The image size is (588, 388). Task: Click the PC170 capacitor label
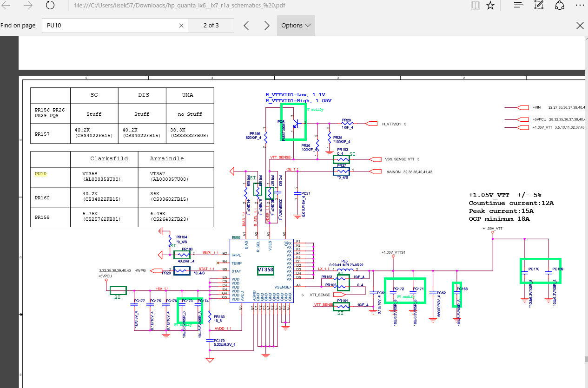tap(534, 269)
